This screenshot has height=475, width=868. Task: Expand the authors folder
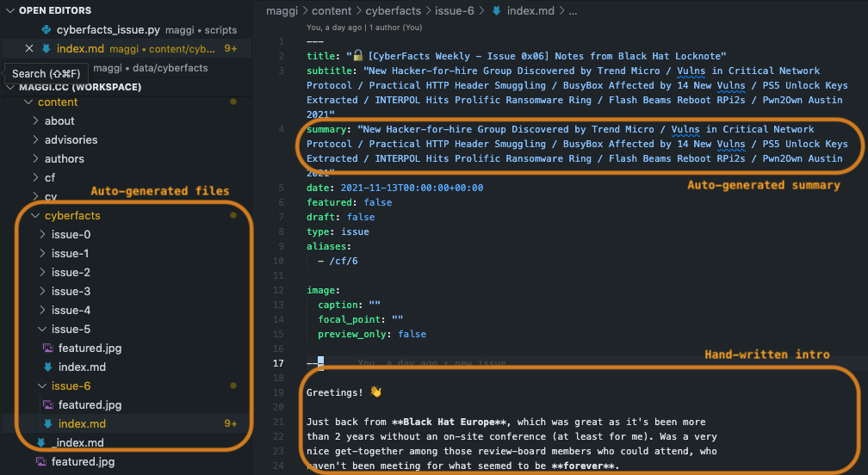35,159
